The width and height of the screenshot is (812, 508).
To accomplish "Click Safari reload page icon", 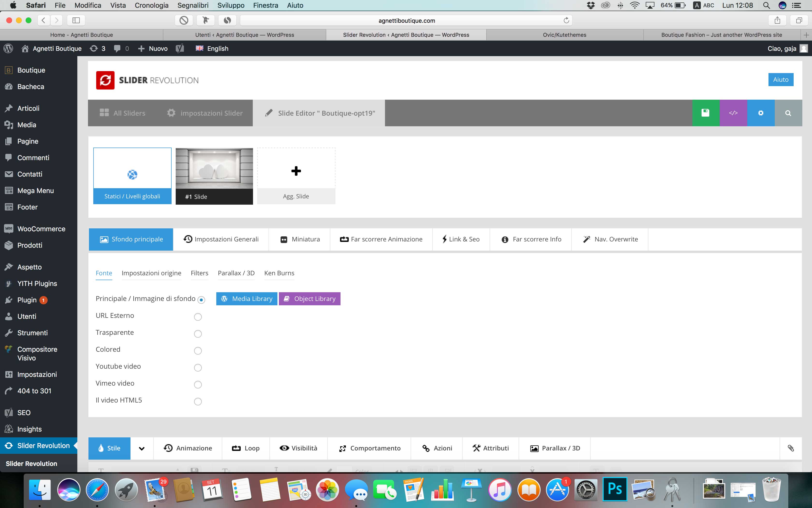I will coord(566,20).
